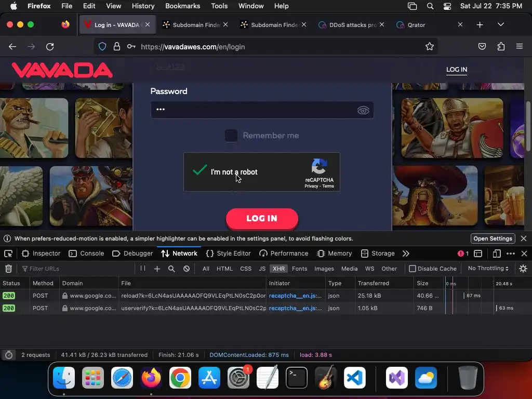
Task: Open Firefox hamburger application menu
Action: tap(520, 46)
